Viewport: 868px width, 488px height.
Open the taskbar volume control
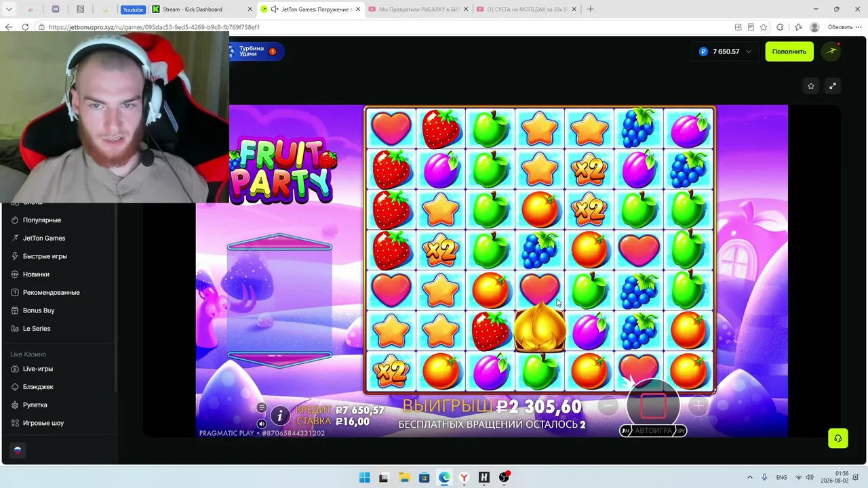(809, 477)
